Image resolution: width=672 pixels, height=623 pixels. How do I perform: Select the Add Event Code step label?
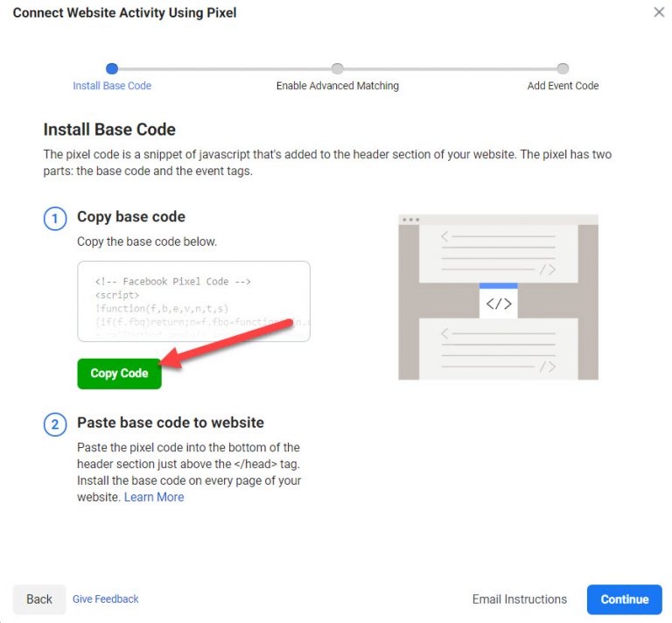tap(563, 86)
